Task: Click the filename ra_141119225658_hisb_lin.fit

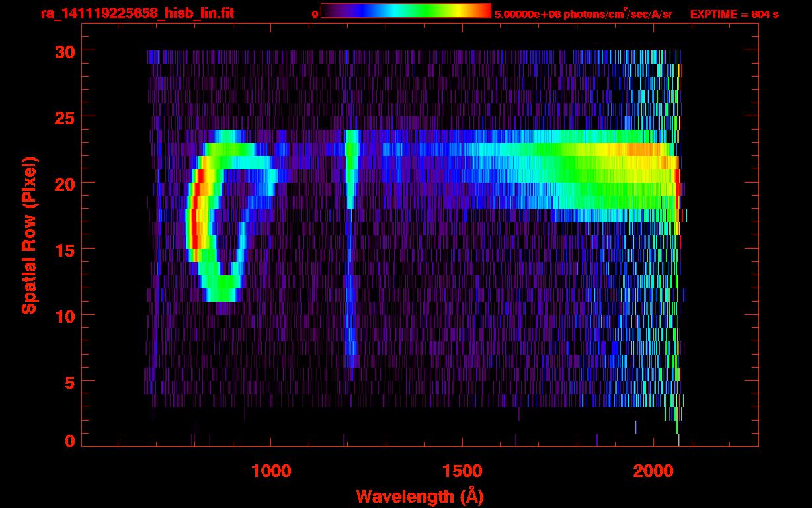Action: coord(137,13)
